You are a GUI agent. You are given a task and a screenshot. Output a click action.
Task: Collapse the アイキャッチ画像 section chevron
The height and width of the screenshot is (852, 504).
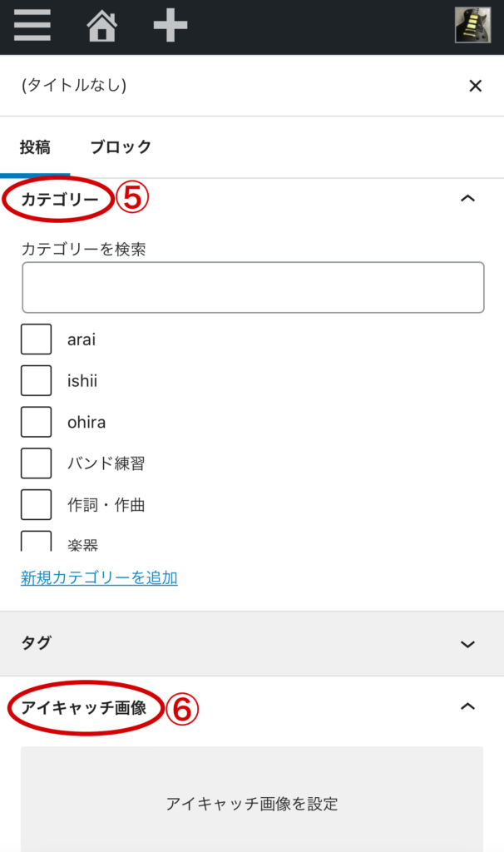pos(467,707)
